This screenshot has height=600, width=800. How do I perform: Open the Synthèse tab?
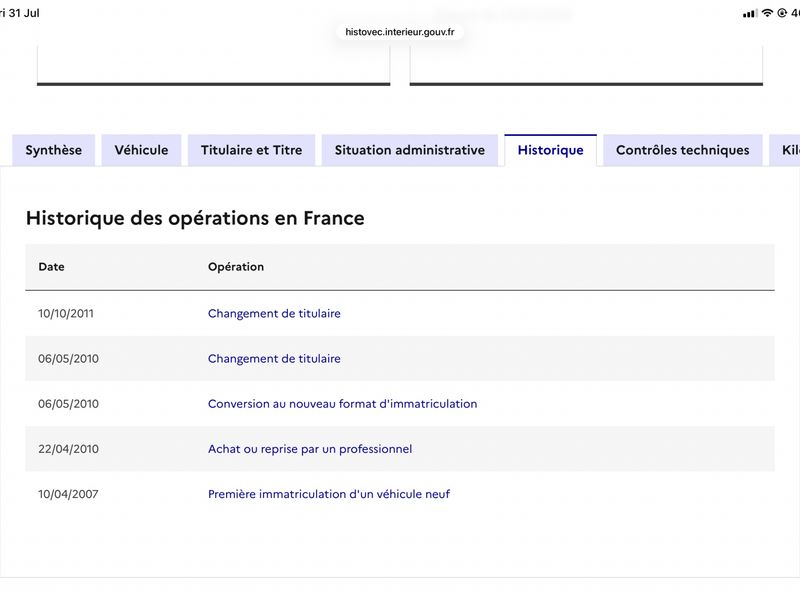[54, 150]
